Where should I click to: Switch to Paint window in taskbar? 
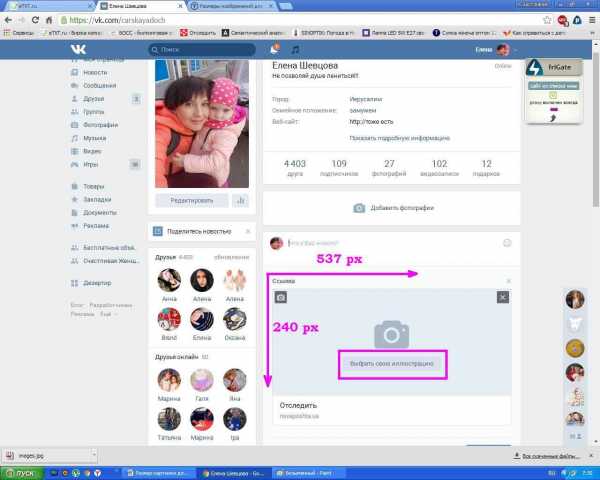coord(309,473)
